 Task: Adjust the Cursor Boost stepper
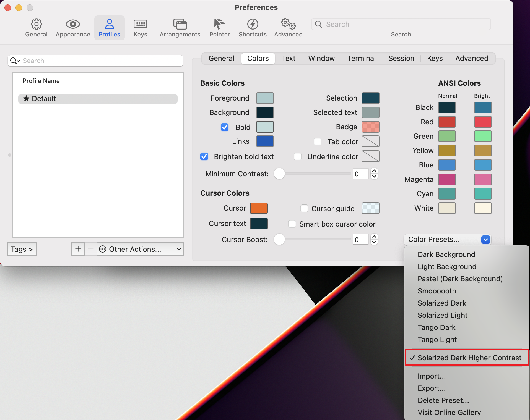pos(374,239)
